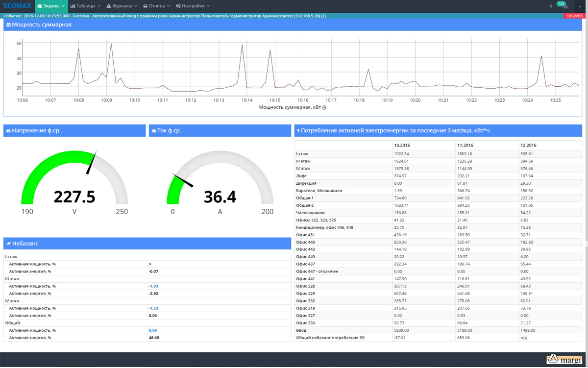Open the 'Отчеты' menu
Screen dimensions: 588x368
click(x=156, y=6)
